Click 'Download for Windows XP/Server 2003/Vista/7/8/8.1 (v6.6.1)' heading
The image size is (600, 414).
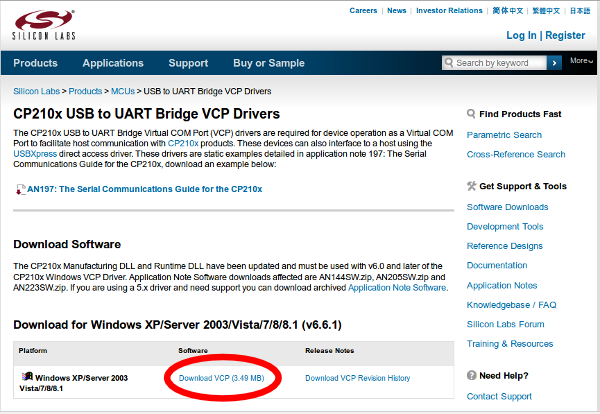(x=178, y=325)
